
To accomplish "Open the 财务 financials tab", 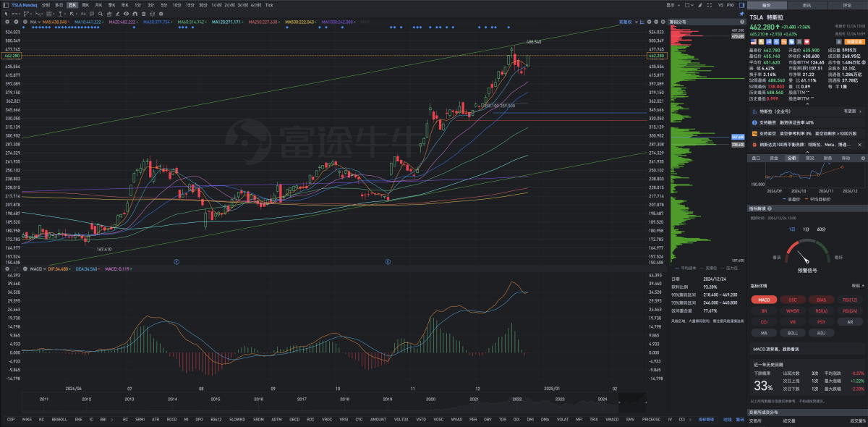I will click(827, 158).
